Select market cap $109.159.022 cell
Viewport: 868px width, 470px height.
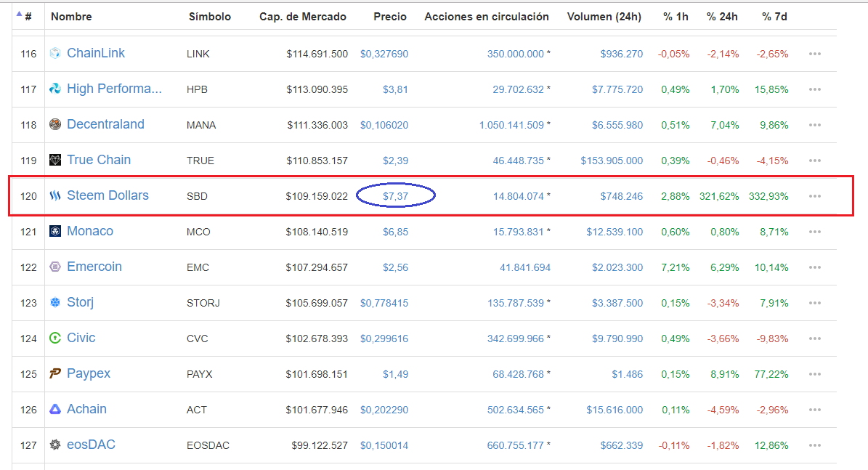pos(317,196)
